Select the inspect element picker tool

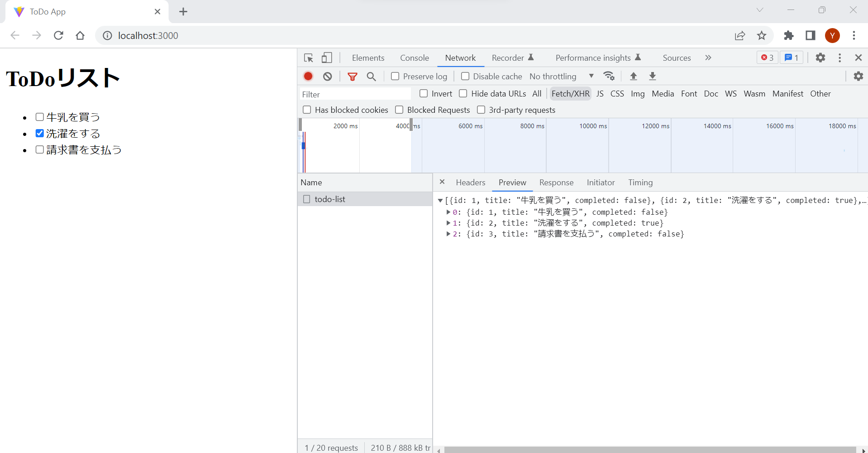pos(308,58)
